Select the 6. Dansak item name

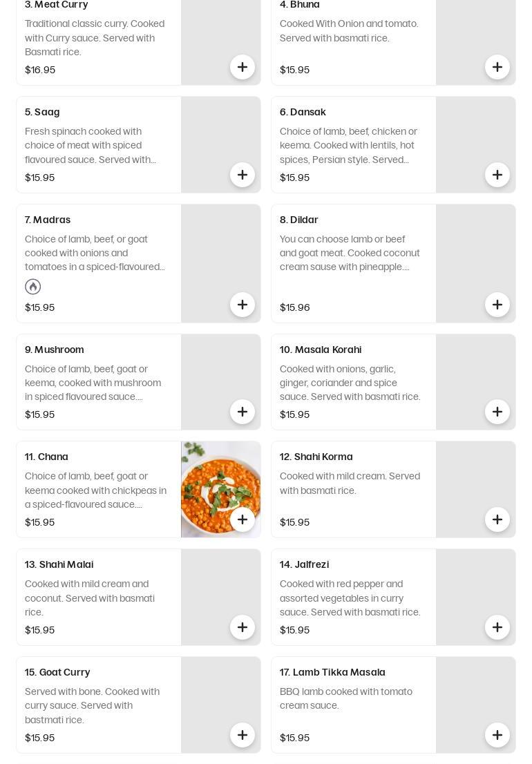pos(303,112)
